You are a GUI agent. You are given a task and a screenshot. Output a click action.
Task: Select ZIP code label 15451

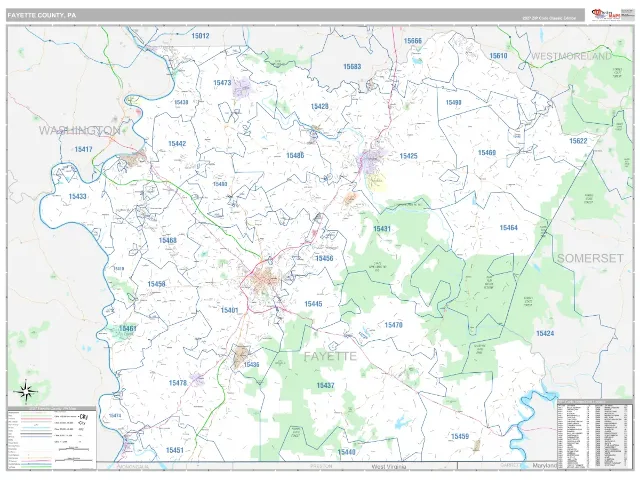pos(175,450)
